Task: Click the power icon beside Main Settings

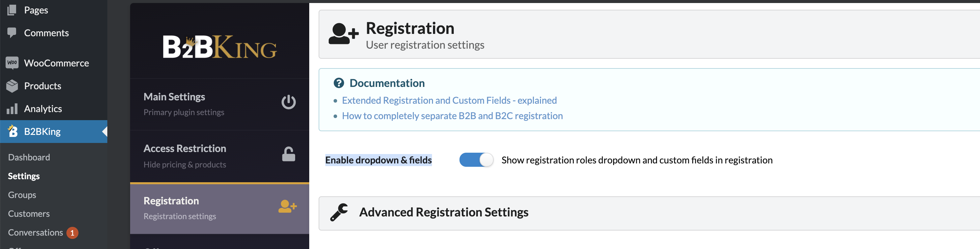Action: point(288,102)
